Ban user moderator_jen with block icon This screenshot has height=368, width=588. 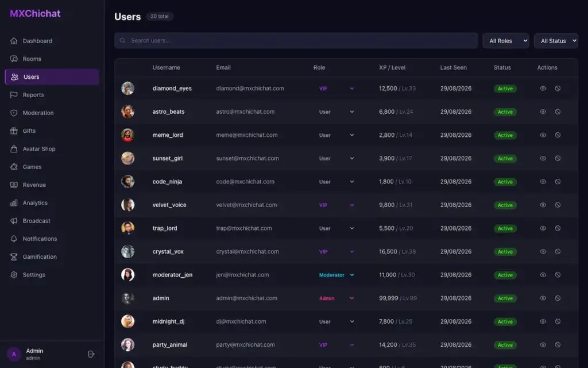pos(558,275)
